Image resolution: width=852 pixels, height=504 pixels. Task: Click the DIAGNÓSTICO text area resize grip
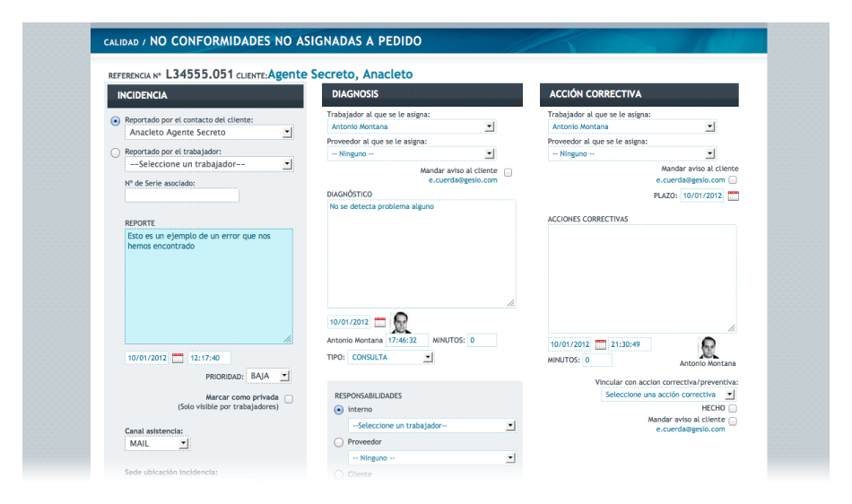(511, 303)
